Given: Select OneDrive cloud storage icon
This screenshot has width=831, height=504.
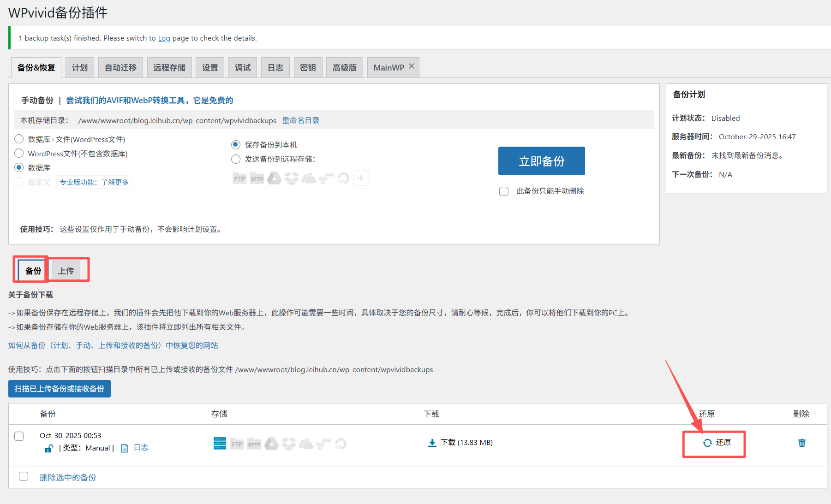Looking at the screenshot, I should click(309, 178).
